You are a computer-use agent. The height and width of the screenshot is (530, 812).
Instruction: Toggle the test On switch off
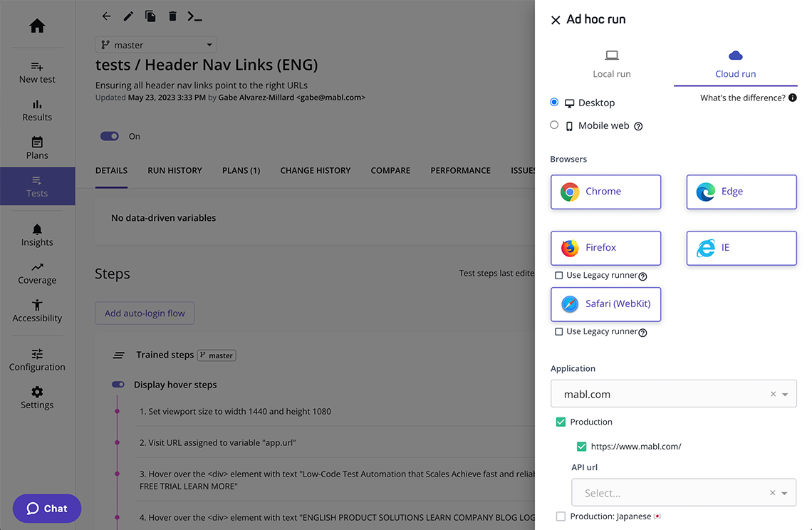point(109,135)
